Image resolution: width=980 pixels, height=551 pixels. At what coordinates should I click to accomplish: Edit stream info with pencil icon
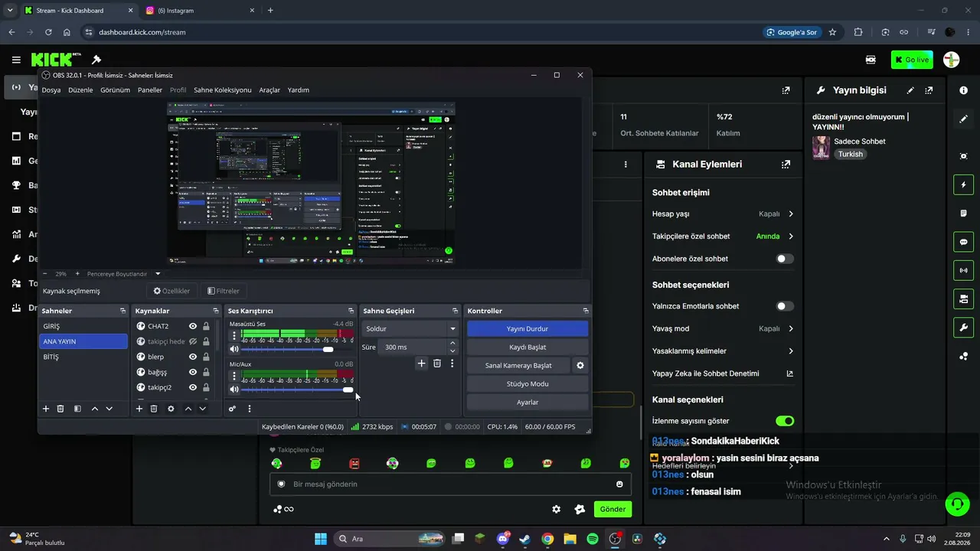[910, 90]
